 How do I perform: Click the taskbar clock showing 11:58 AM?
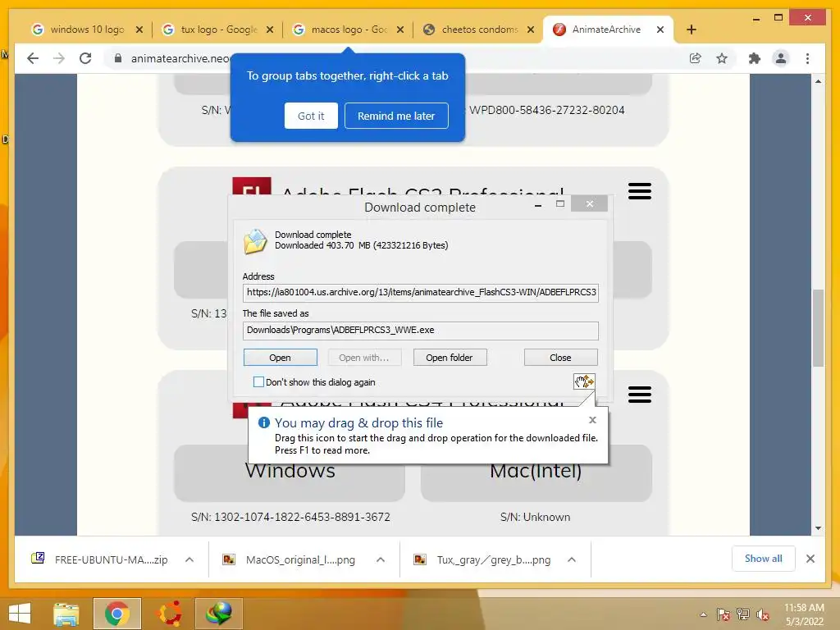click(804, 614)
